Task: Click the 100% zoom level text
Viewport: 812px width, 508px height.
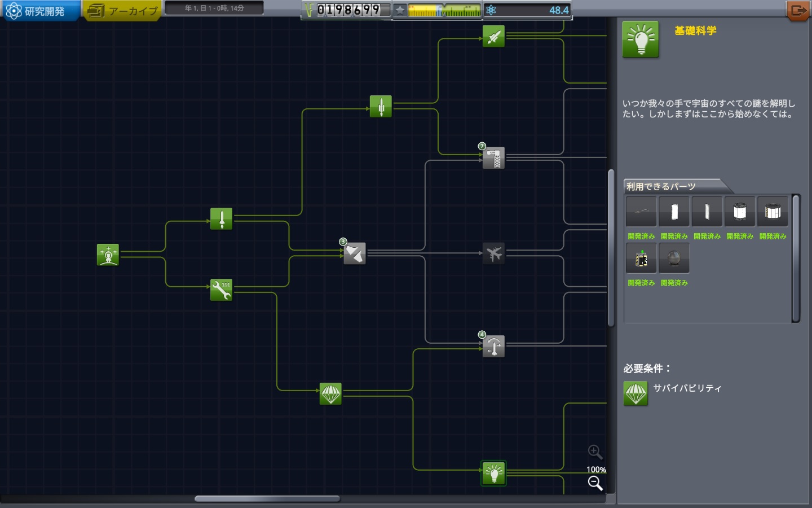Action: click(596, 470)
